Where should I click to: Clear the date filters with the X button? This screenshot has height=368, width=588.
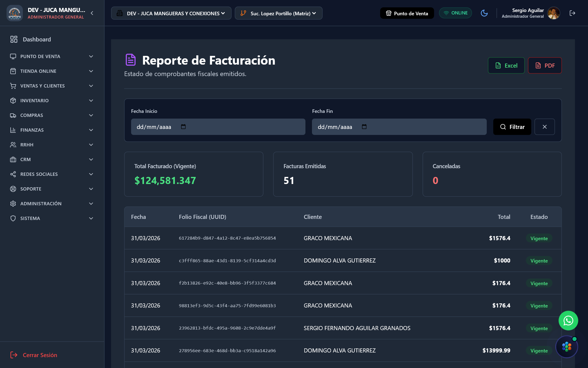click(544, 127)
